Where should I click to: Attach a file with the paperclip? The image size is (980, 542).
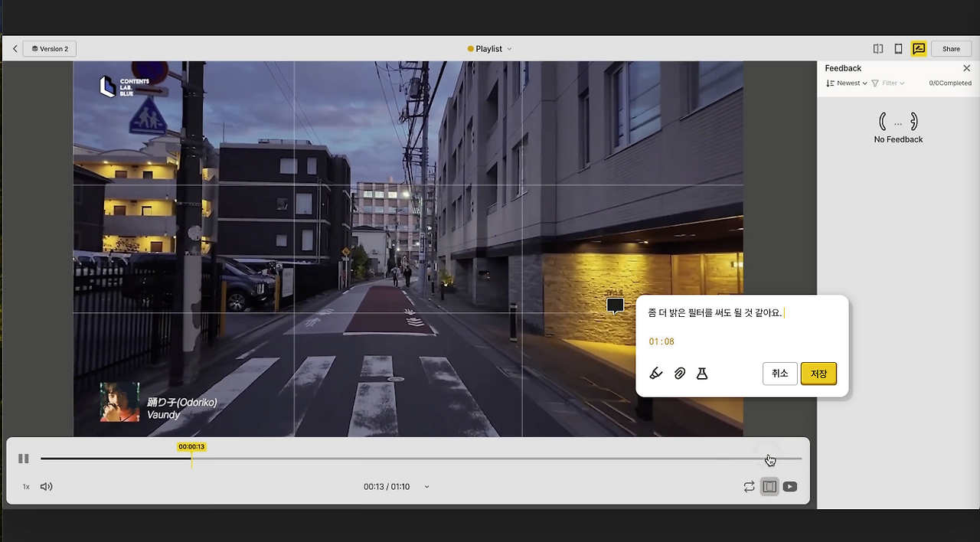tap(679, 374)
